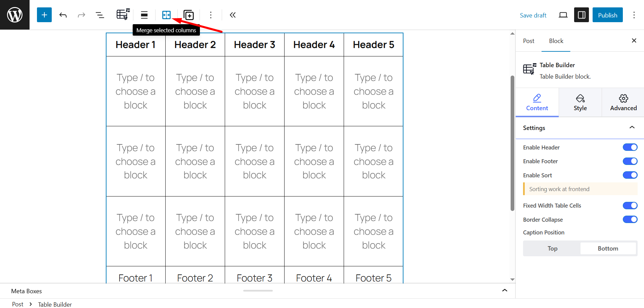Switch to the Style tab
Viewport: 644px width, 308px height.
tap(580, 102)
